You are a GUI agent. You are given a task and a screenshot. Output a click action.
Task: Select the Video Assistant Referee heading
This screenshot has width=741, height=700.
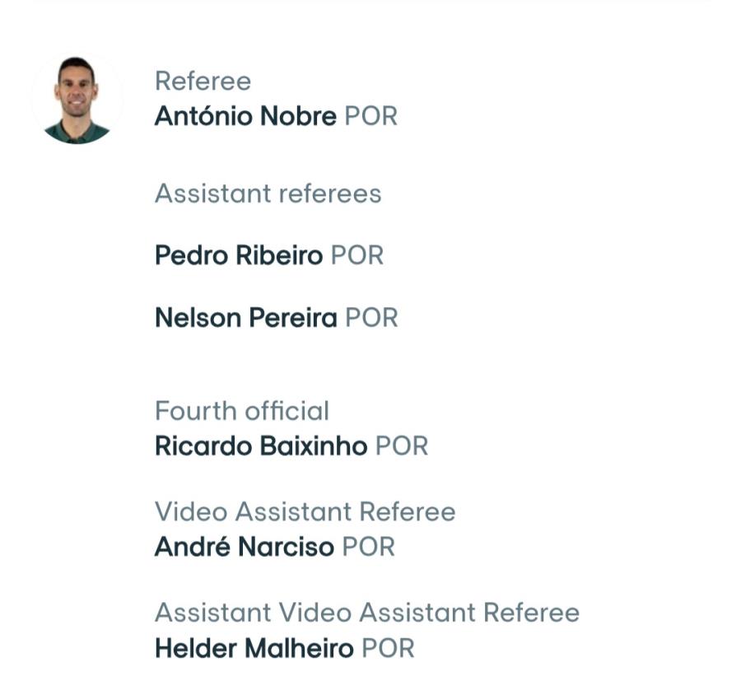click(305, 511)
